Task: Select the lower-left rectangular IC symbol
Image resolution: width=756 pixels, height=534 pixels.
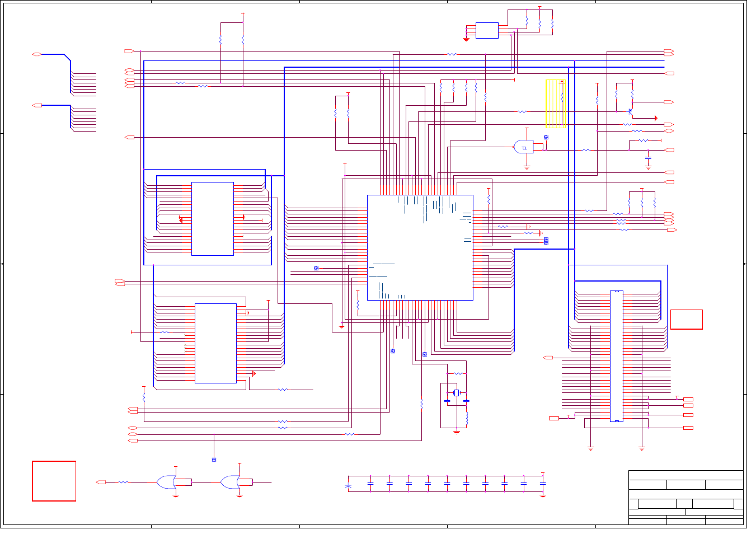Action: [215, 343]
